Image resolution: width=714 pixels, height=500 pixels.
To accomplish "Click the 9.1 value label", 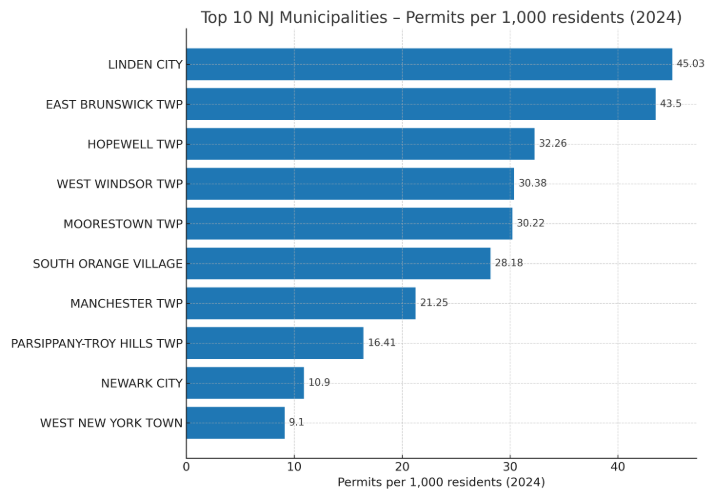I will [296, 423].
